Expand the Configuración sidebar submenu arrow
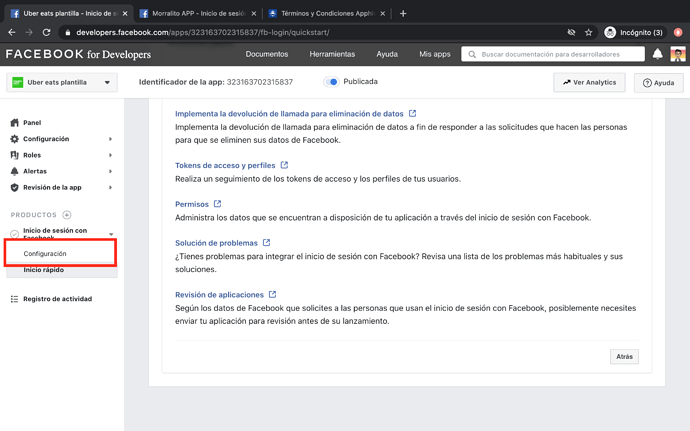This screenshot has height=431, width=690. 110,139
